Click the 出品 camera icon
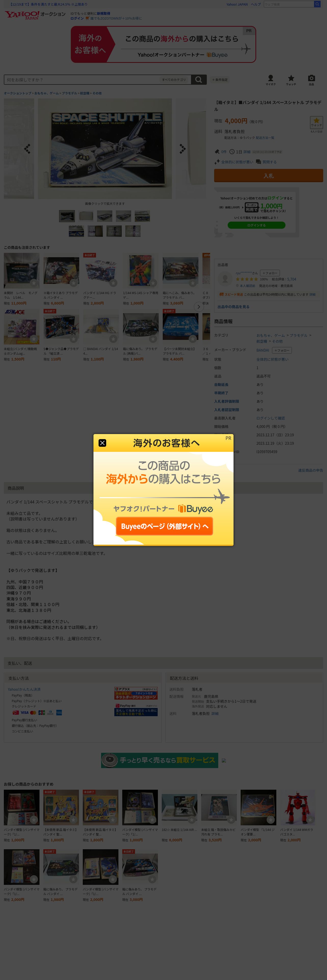The width and height of the screenshot is (327, 980). [x=311, y=80]
